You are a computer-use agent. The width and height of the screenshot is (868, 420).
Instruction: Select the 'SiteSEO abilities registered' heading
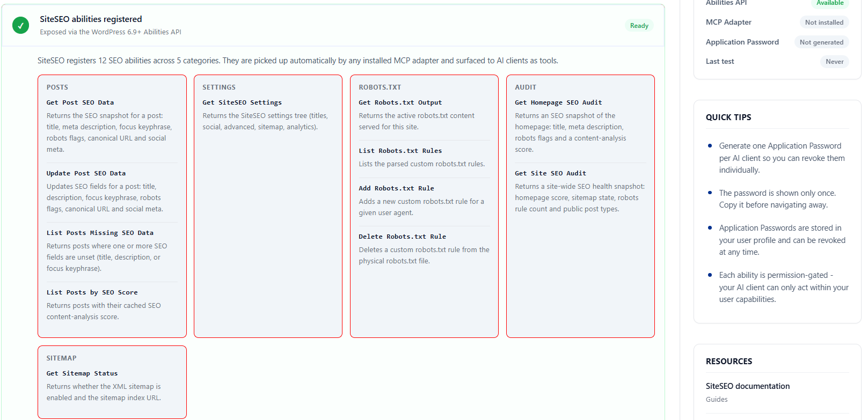(x=91, y=19)
